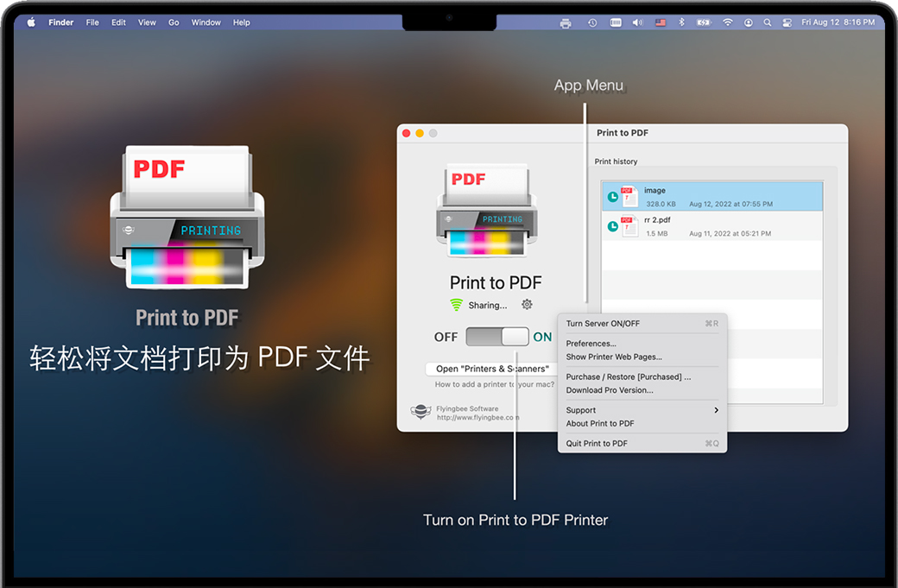
Task: Click the US flag input source icon
Action: (x=661, y=23)
